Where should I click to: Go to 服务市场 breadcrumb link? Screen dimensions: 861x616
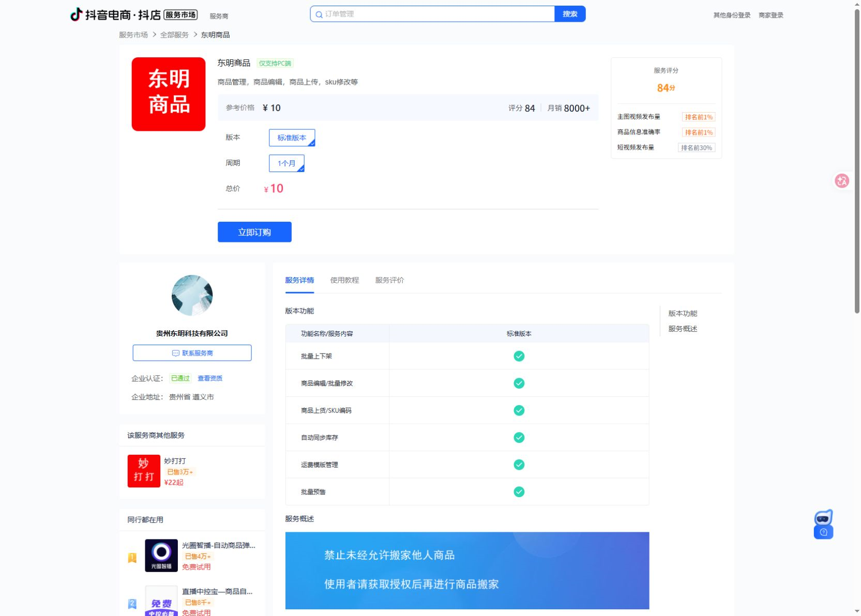coord(133,35)
